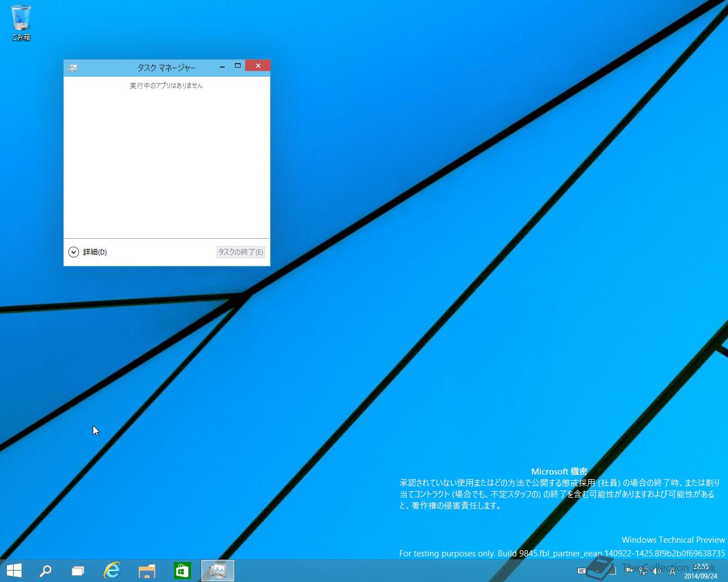
Task: Open File Explorer from the taskbar
Action: (147, 571)
